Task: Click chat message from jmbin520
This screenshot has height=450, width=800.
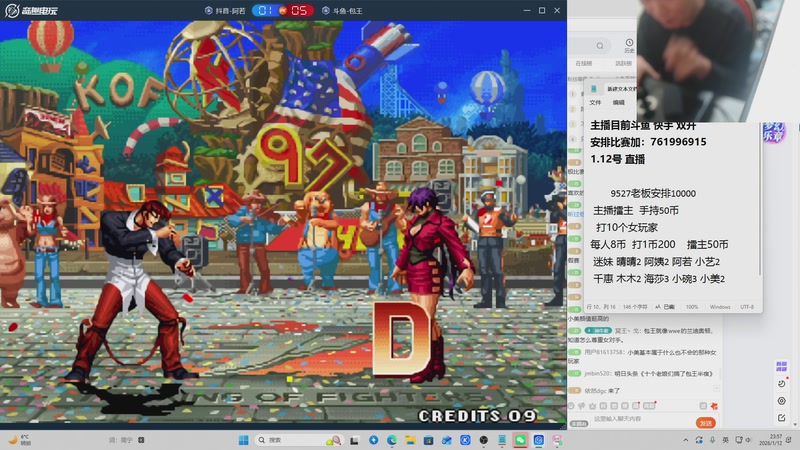Action: 641,373
